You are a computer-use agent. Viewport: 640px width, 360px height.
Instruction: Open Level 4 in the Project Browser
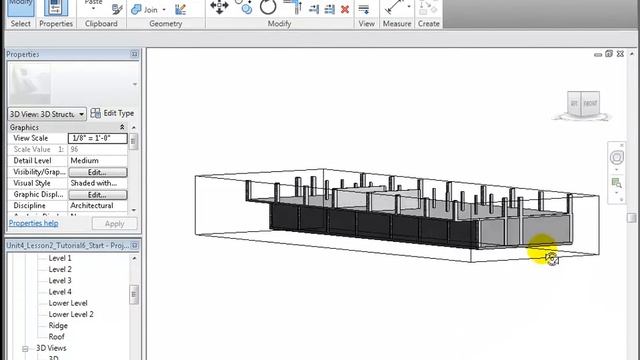pos(60,292)
